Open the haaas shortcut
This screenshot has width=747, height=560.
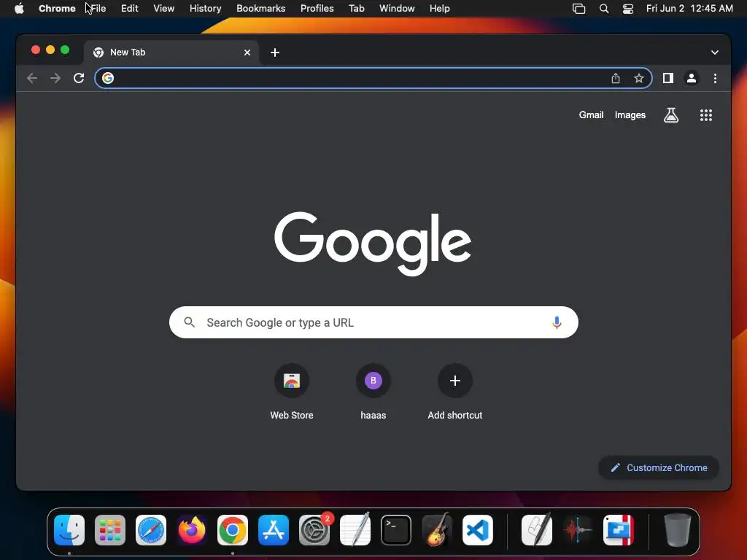(x=373, y=392)
